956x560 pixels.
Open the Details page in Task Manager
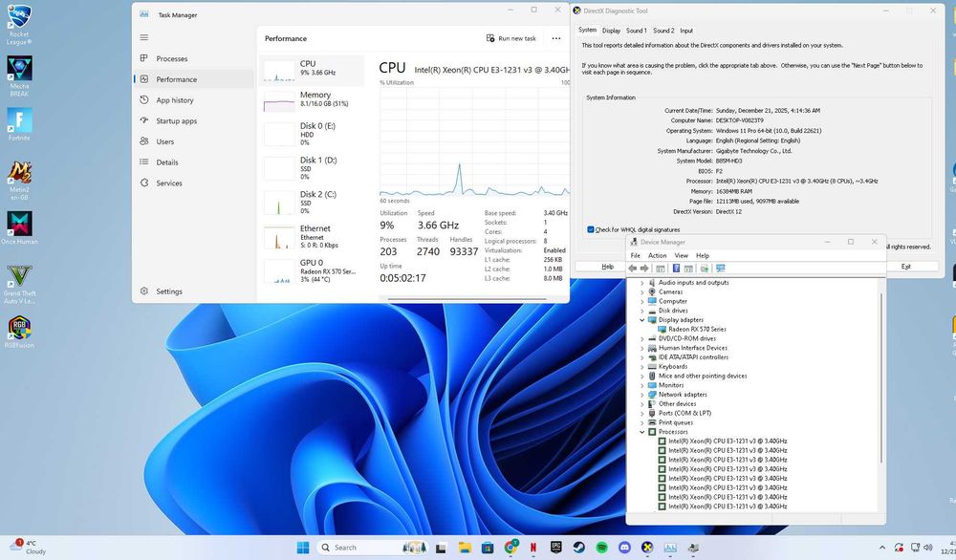pos(193,162)
